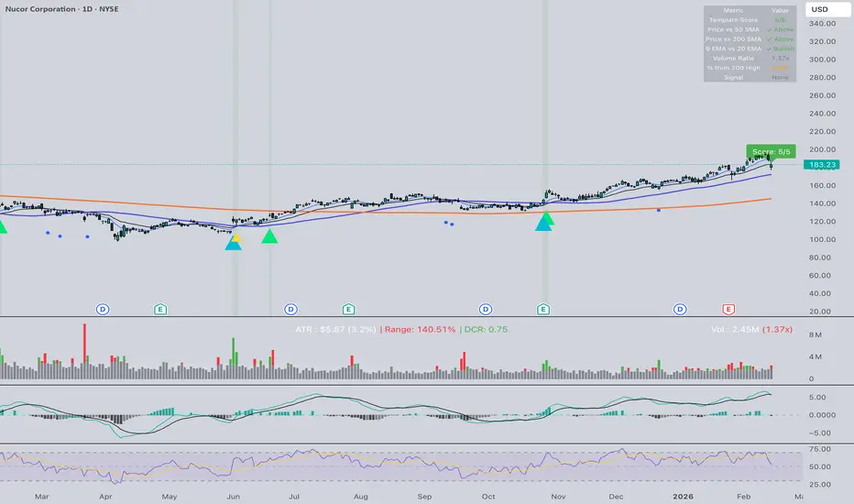Click the red earnings E marker in late January

pyautogui.click(x=728, y=310)
